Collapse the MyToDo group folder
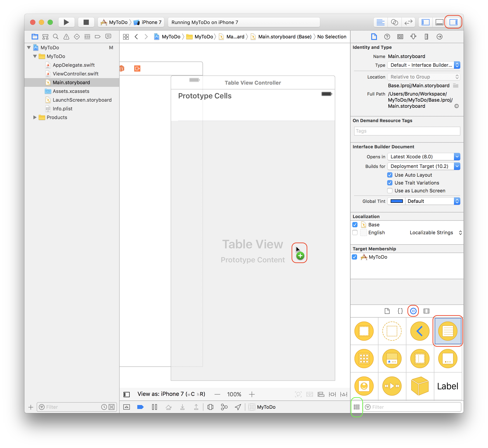This screenshot has width=488, height=448. pyautogui.click(x=35, y=56)
